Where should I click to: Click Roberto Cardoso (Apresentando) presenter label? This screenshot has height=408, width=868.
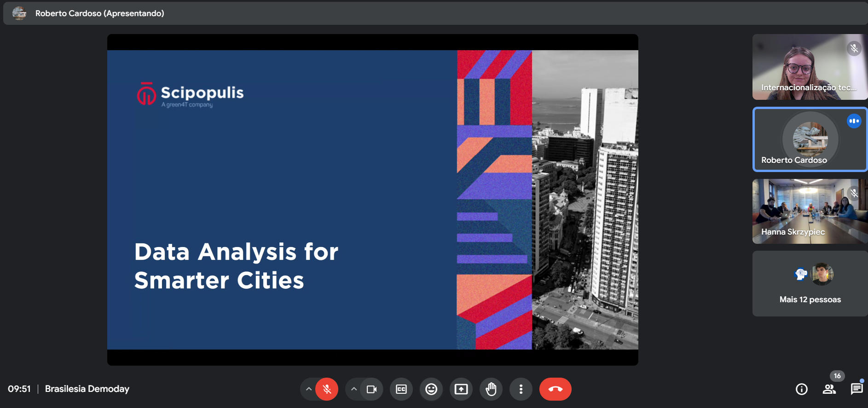click(x=99, y=13)
